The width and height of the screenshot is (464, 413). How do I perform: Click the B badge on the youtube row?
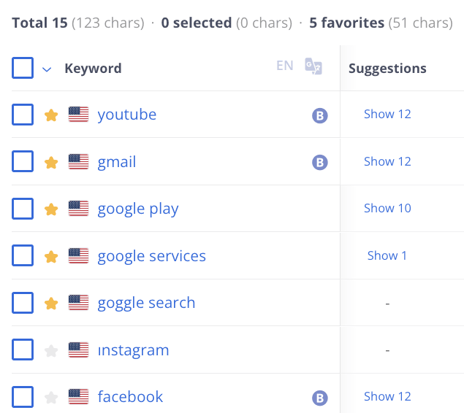(320, 116)
